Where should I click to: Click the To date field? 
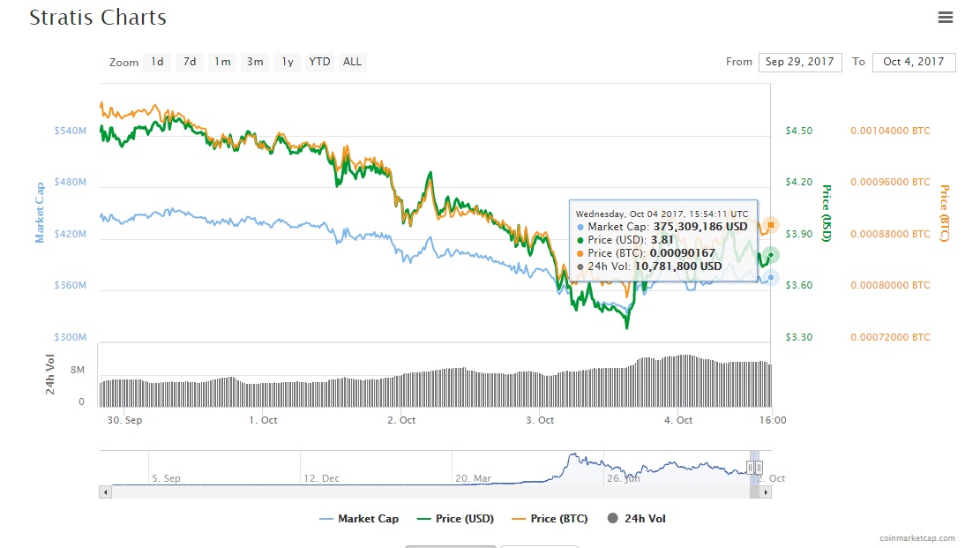click(914, 62)
